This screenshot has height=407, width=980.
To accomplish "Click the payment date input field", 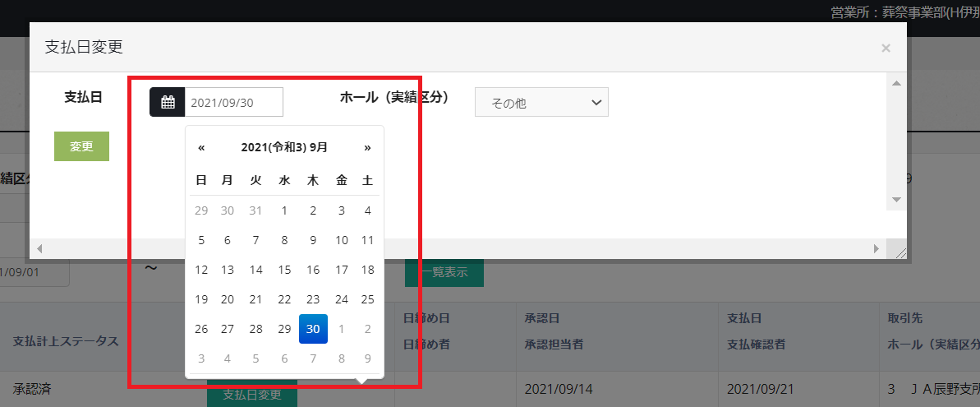I will coord(233,103).
